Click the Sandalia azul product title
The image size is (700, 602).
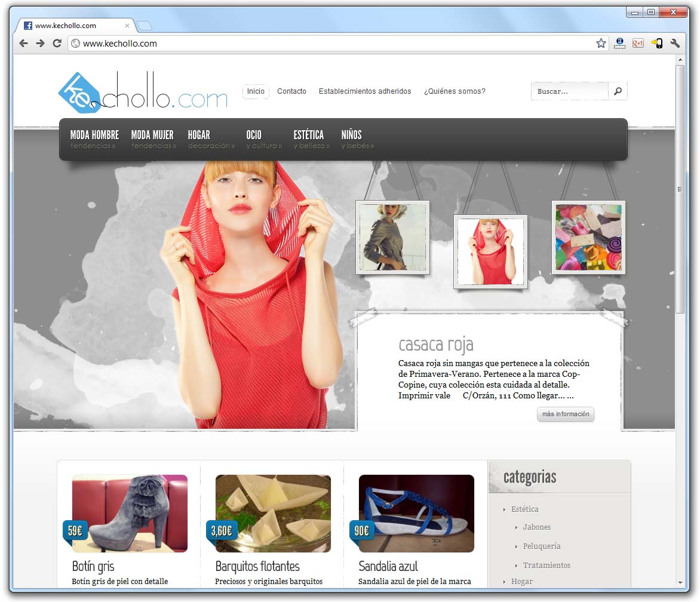click(388, 566)
